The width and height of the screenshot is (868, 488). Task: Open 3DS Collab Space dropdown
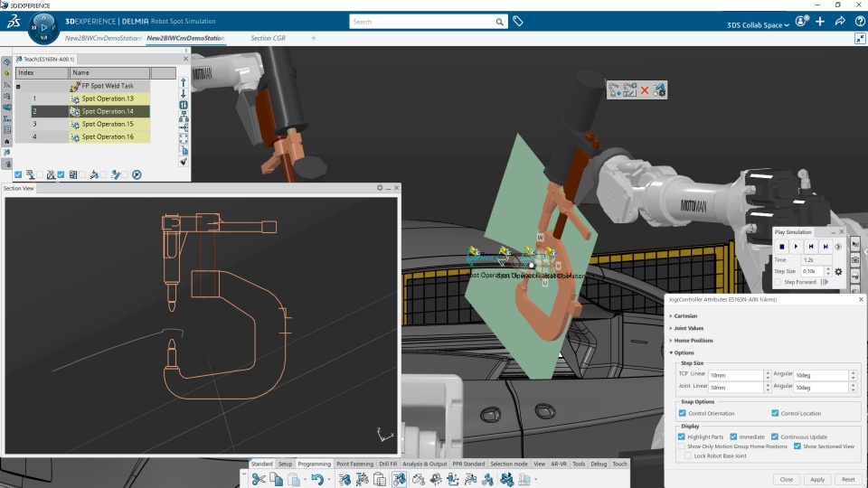(x=758, y=25)
